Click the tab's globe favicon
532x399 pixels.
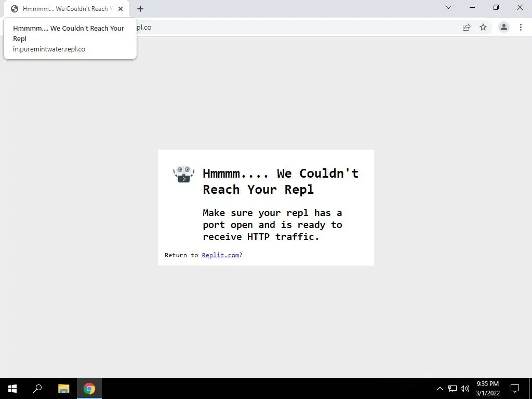tap(14, 9)
